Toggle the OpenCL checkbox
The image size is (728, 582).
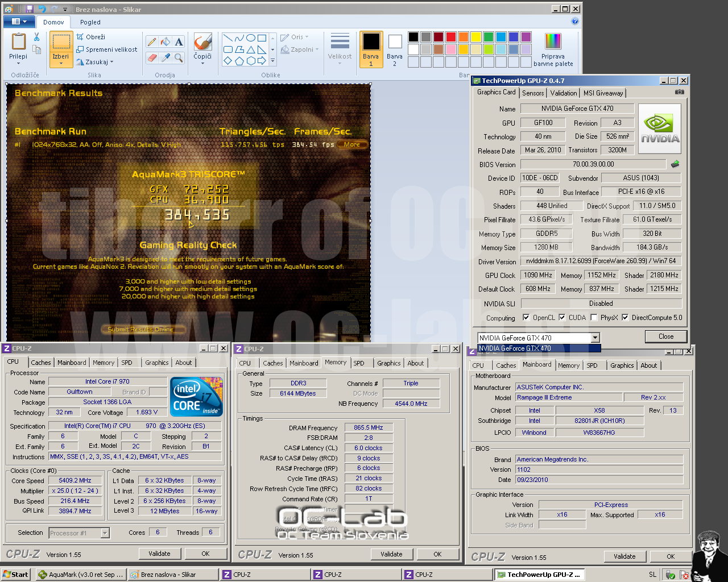coord(526,318)
